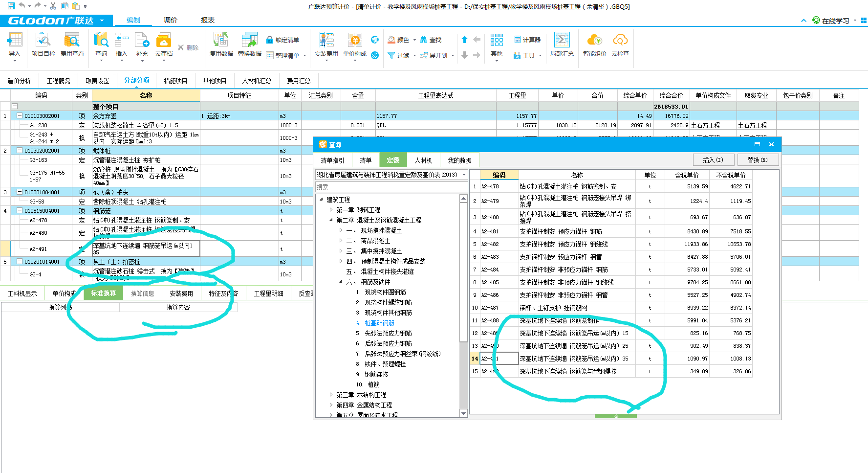The width and height of the screenshot is (868, 473).
Task: Expand the 商品混凝土 tree node
Action: tap(341, 241)
